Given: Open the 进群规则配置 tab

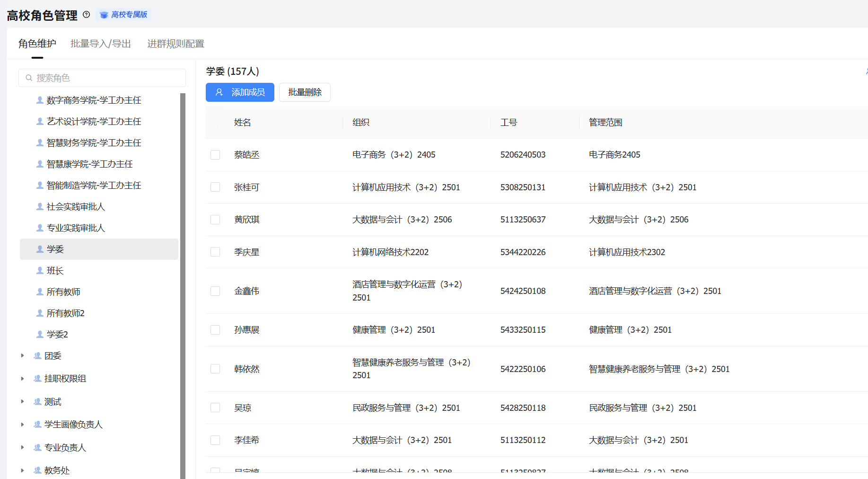Looking at the screenshot, I should tap(175, 44).
